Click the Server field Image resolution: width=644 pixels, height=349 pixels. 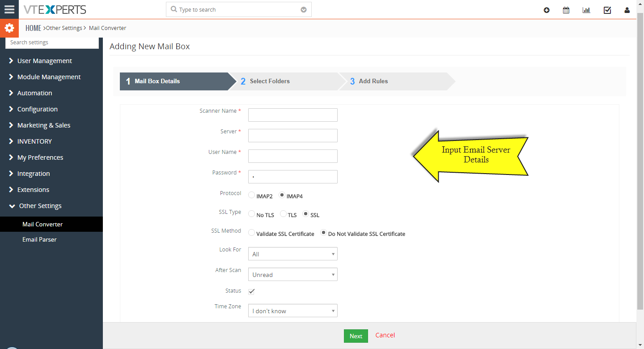[x=293, y=136]
